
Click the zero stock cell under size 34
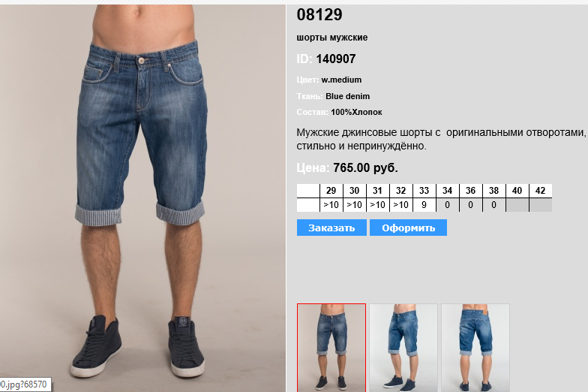click(447, 205)
